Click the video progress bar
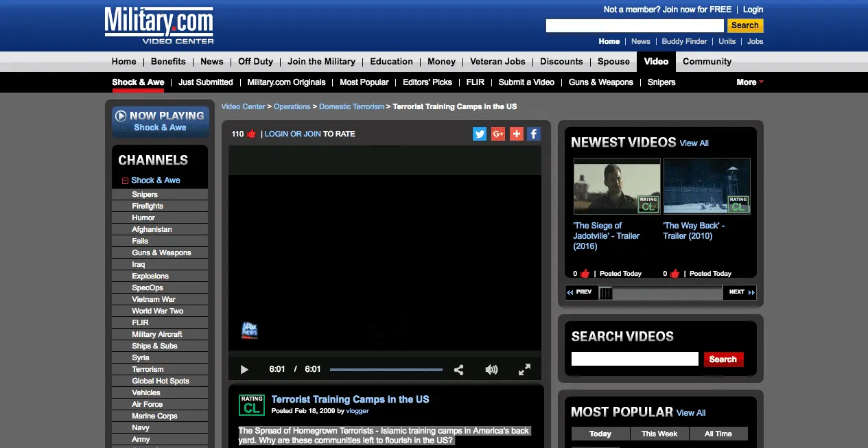The image size is (868, 448). click(x=386, y=370)
